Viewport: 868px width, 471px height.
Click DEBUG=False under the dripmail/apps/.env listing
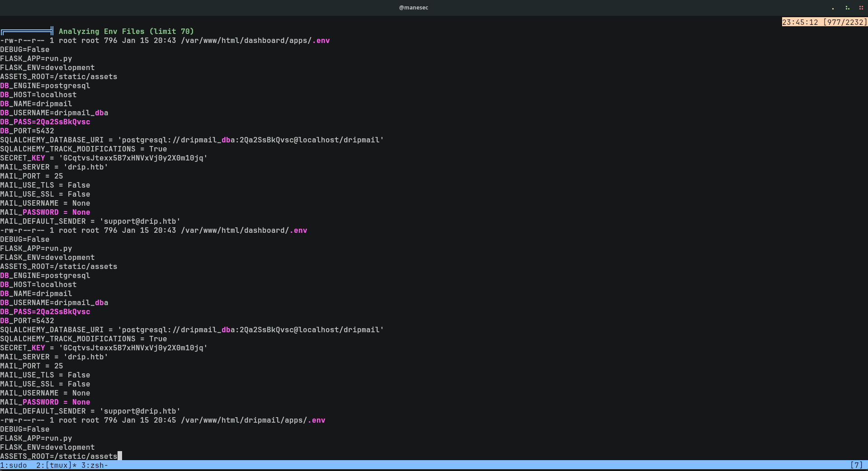point(25,429)
